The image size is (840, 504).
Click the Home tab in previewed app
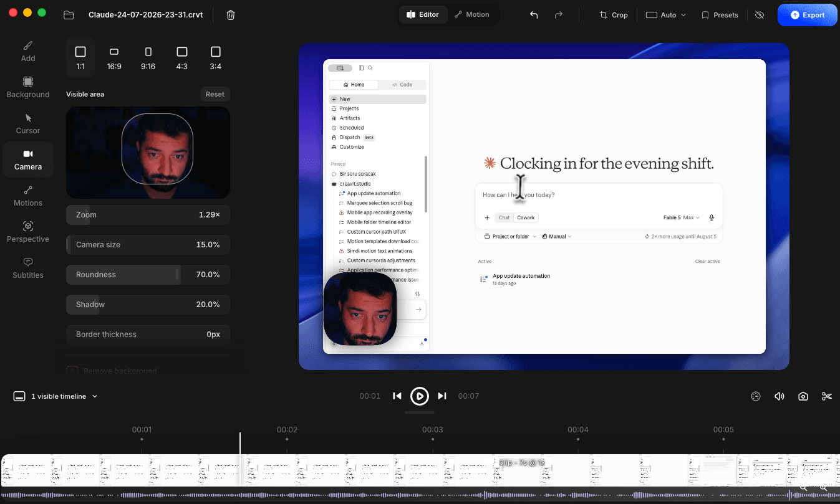(x=353, y=85)
